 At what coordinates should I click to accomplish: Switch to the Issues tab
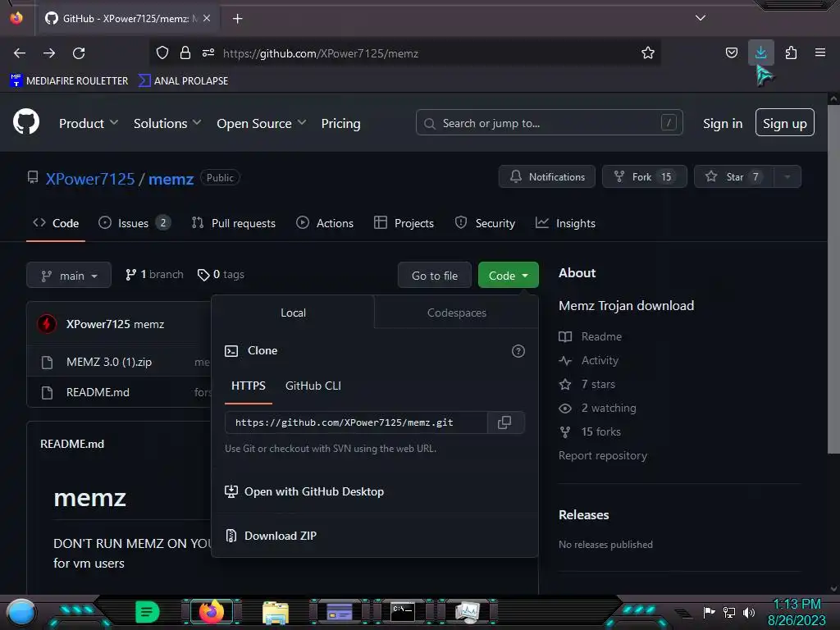coord(135,223)
